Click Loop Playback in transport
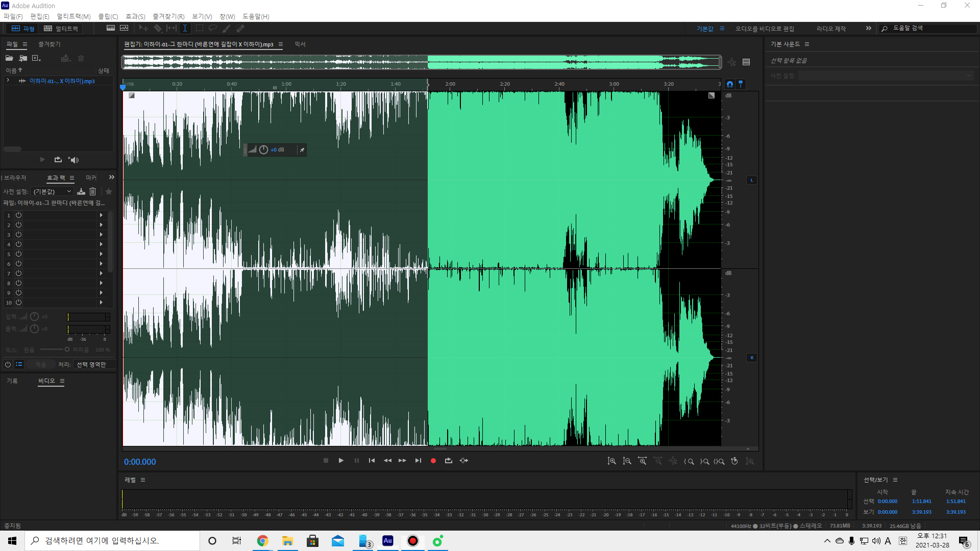Screen dimensions: 980x551 pyautogui.click(x=448, y=461)
